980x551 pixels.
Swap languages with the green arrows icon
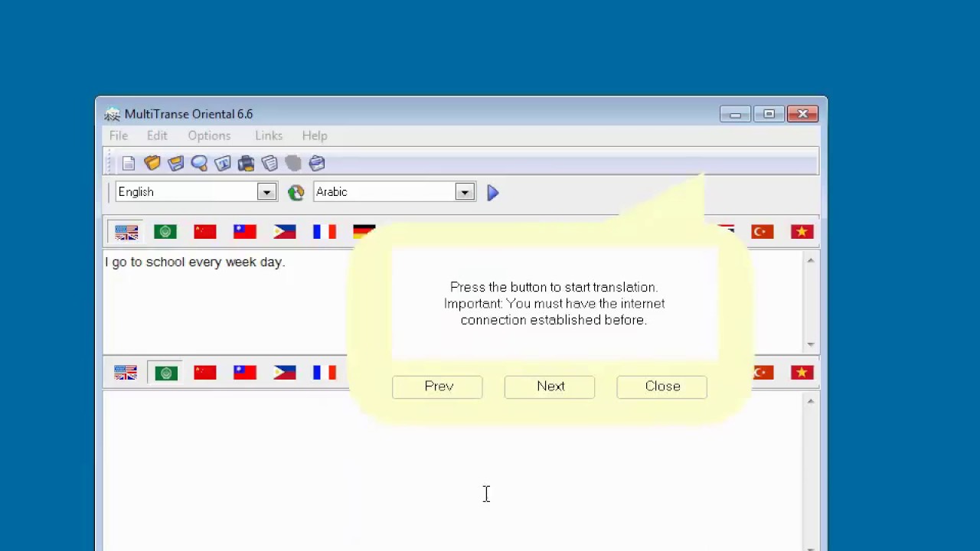pos(296,192)
